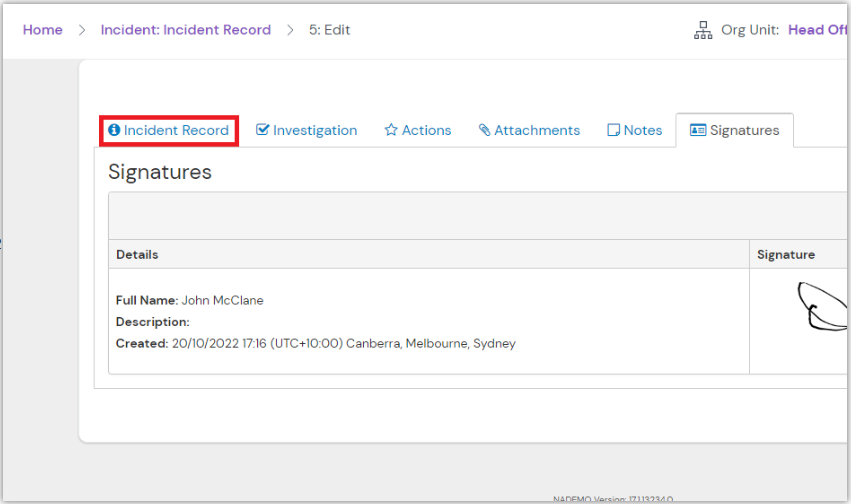Click the star icon beside Actions

(x=391, y=130)
